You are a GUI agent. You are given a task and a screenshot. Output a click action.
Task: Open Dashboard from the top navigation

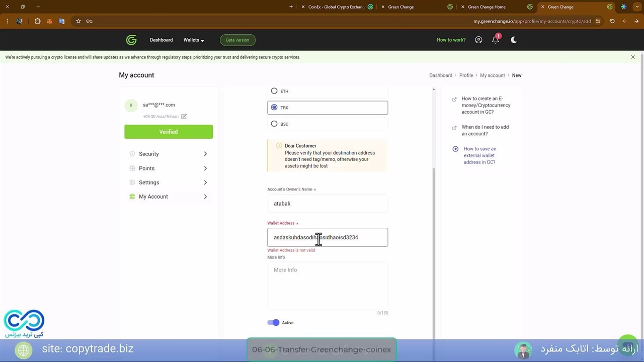[x=161, y=40]
